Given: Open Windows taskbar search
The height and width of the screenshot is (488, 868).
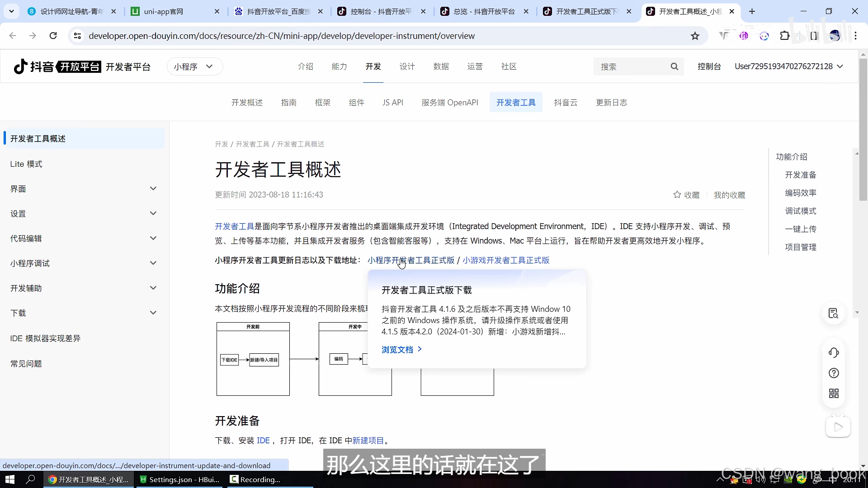Looking at the screenshot, I should tap(30, 479).
